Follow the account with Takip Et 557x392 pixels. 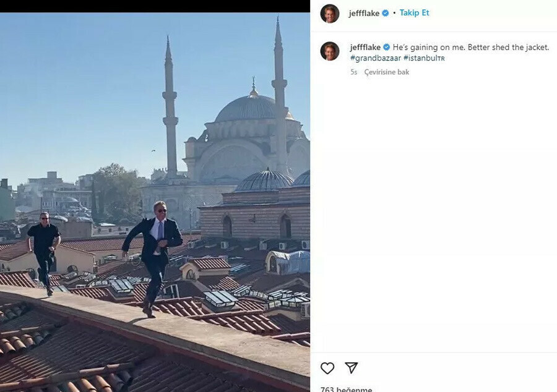[x=414, y=13]
